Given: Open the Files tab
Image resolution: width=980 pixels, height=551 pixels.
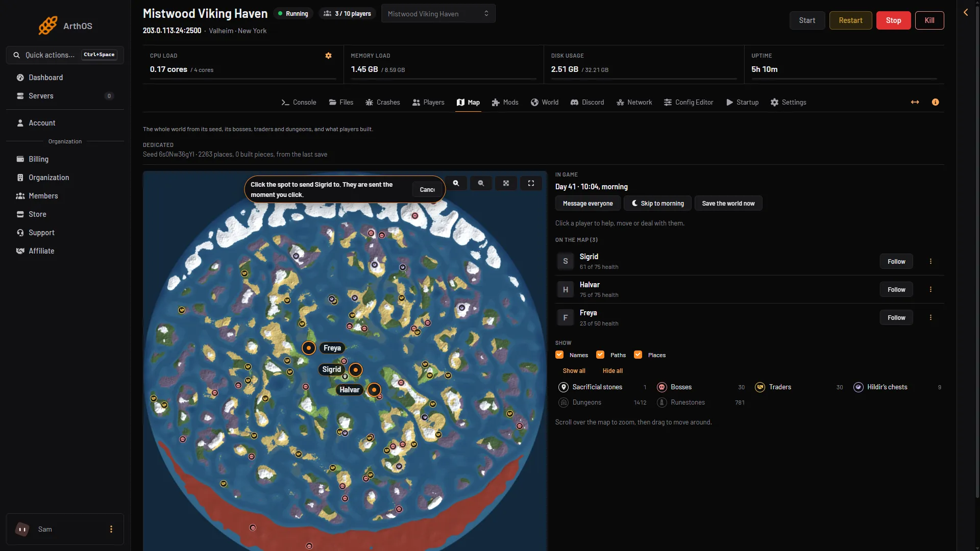Looking at the screenshot, I should click(341, 102).
